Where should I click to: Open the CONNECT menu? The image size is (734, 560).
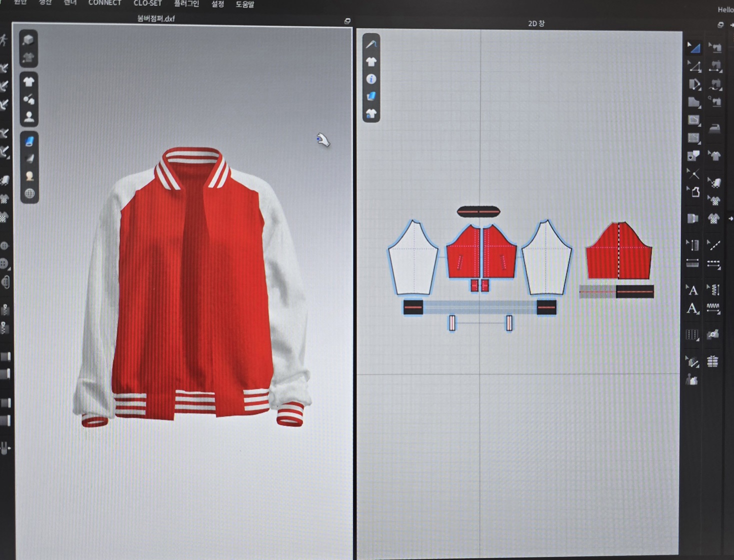coord(104,3)
